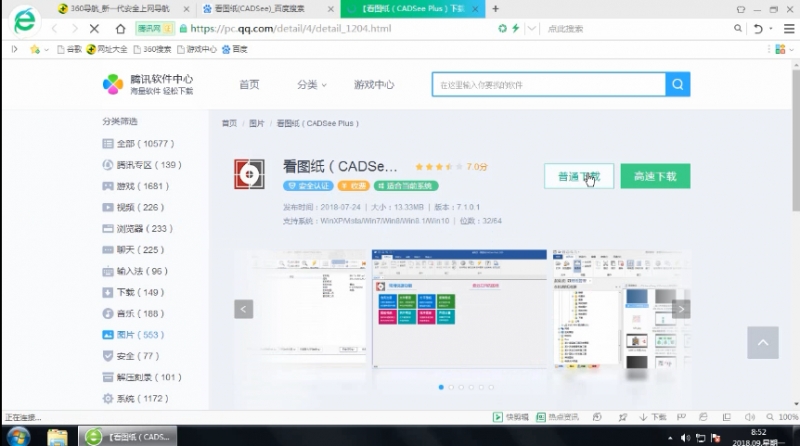The image size is (800, 446).
Task: Expand the bookmarks bar sidebar arrow
Action: pos(14,49)
